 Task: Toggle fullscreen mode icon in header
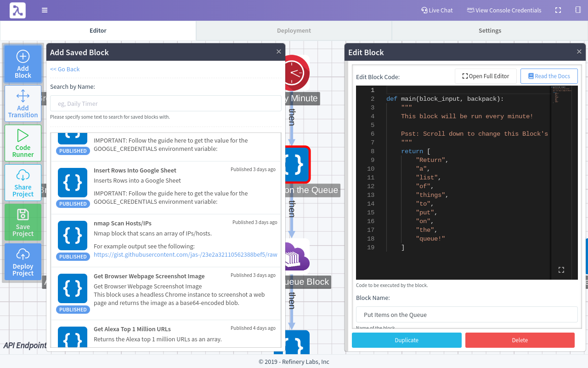pos(558,10)
